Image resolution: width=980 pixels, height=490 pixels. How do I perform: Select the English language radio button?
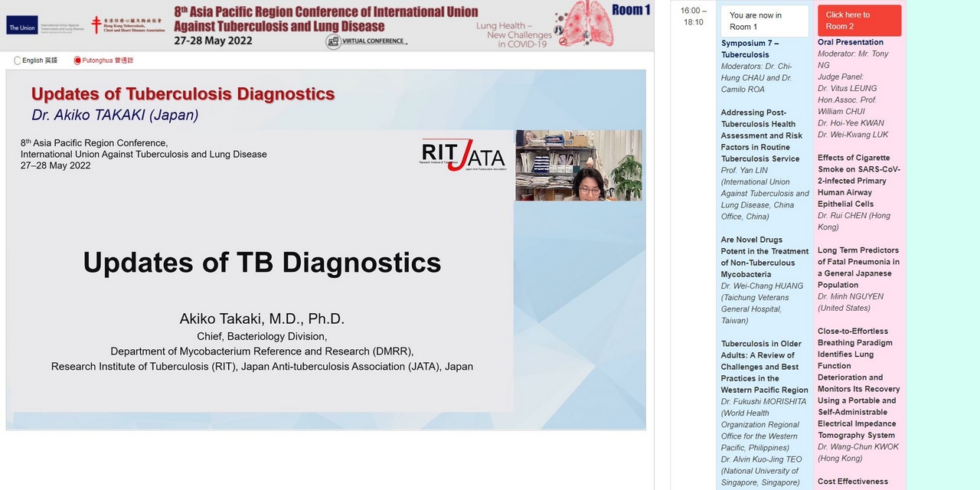(18, 60)
